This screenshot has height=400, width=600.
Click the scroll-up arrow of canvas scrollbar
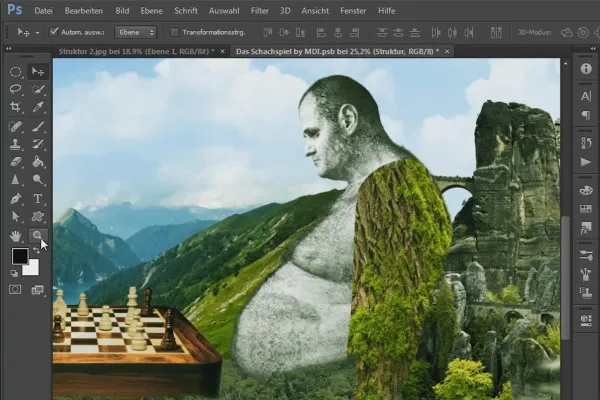tap(565, 63)
